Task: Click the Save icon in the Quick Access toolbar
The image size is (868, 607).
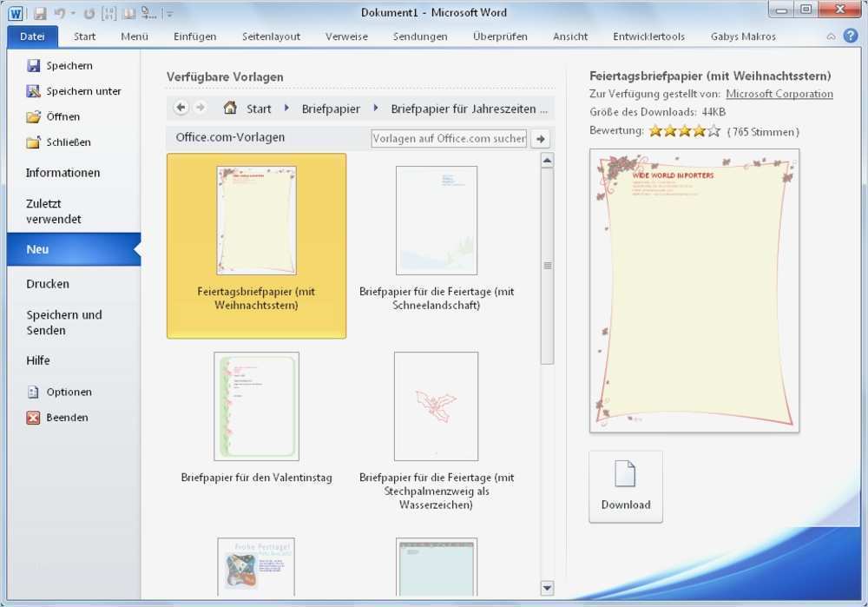Action: (x=38, y=12)
